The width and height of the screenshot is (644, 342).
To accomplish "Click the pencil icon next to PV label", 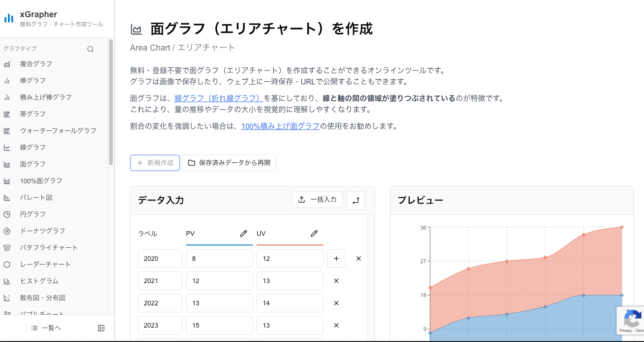I will (244, 233).
